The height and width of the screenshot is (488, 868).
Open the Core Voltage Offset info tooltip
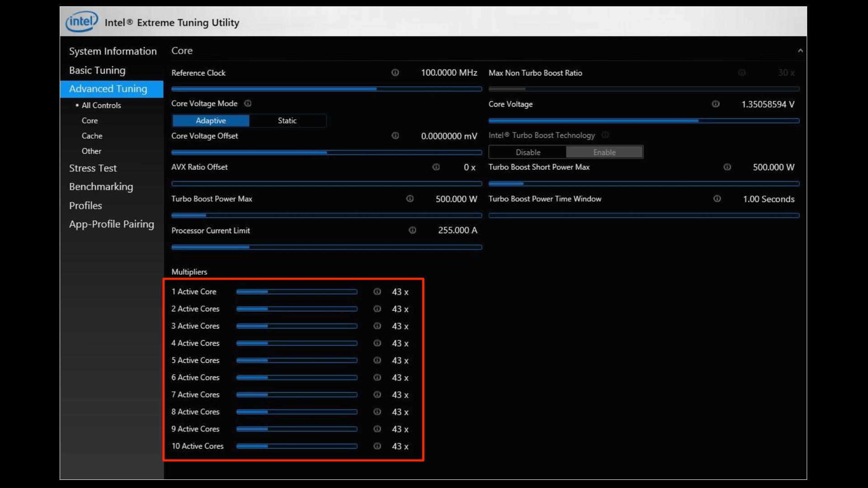pos(396,136)
